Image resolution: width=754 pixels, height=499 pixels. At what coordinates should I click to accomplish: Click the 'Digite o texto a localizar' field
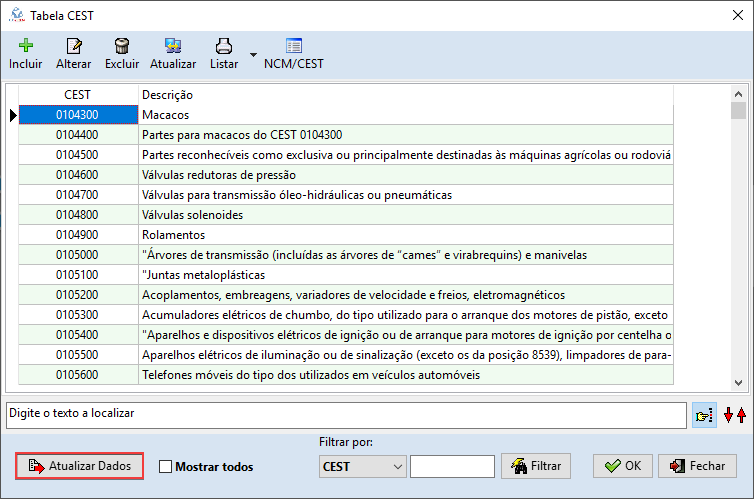[x=343, y=413]
